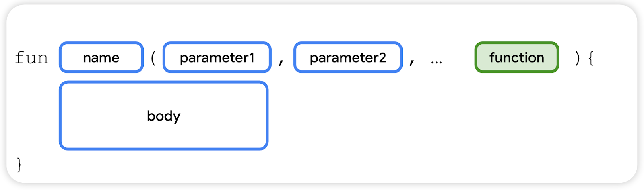The height and width of the screenshot is (190, 644).
Task: Click the opening curly brace
Action: point(590,58)
